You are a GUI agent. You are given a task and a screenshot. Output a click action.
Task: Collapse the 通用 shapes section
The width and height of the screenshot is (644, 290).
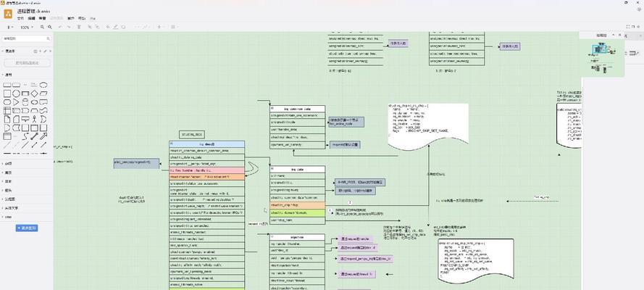(8, 75)
